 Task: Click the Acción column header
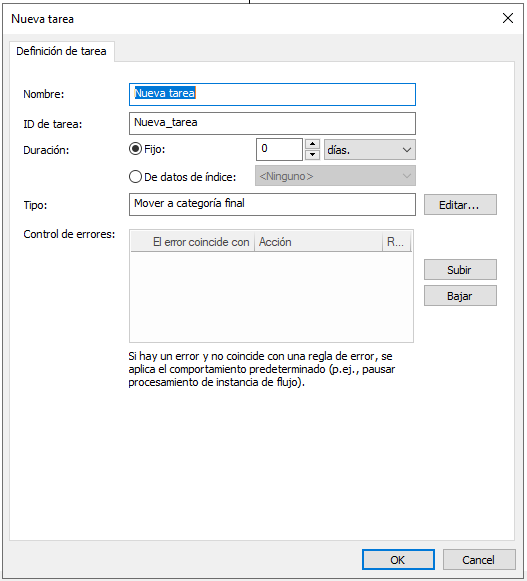[x=318, y=242]
